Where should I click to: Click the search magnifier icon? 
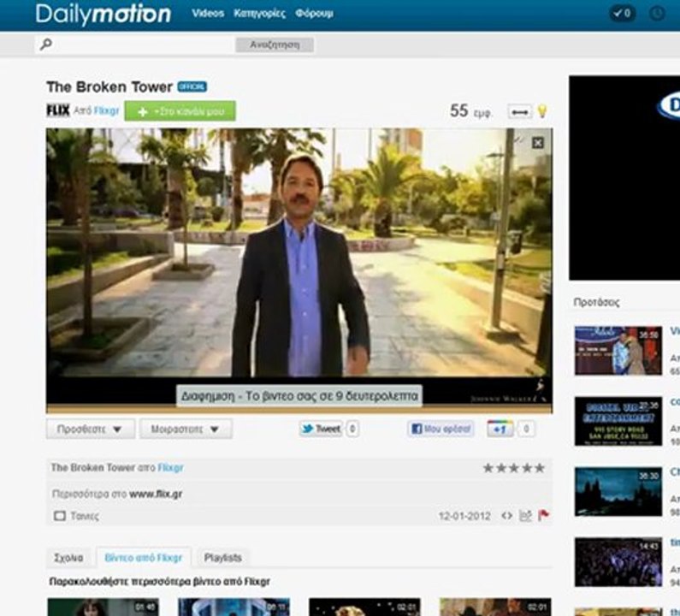coord(46,44)
